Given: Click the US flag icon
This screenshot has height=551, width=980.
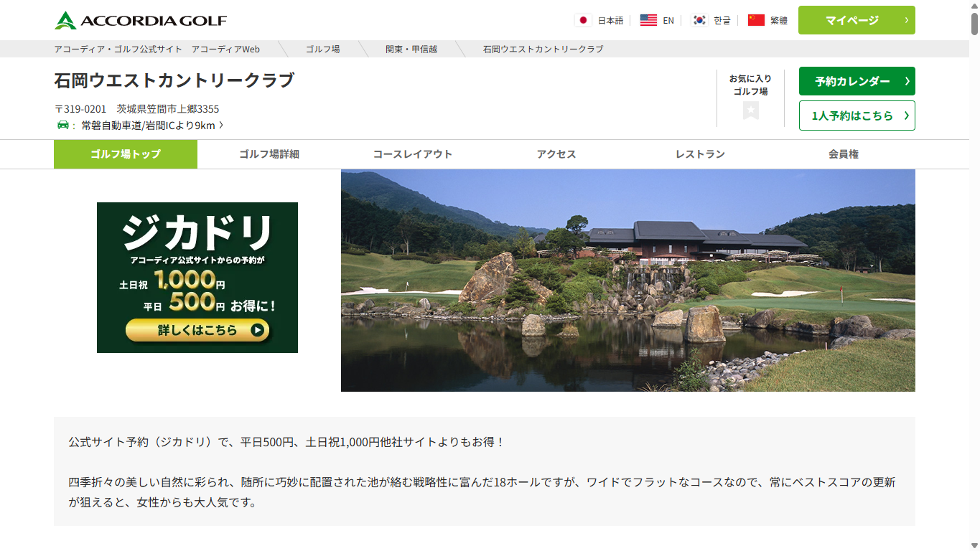Looking at the screenshot, I should point(648,20).
